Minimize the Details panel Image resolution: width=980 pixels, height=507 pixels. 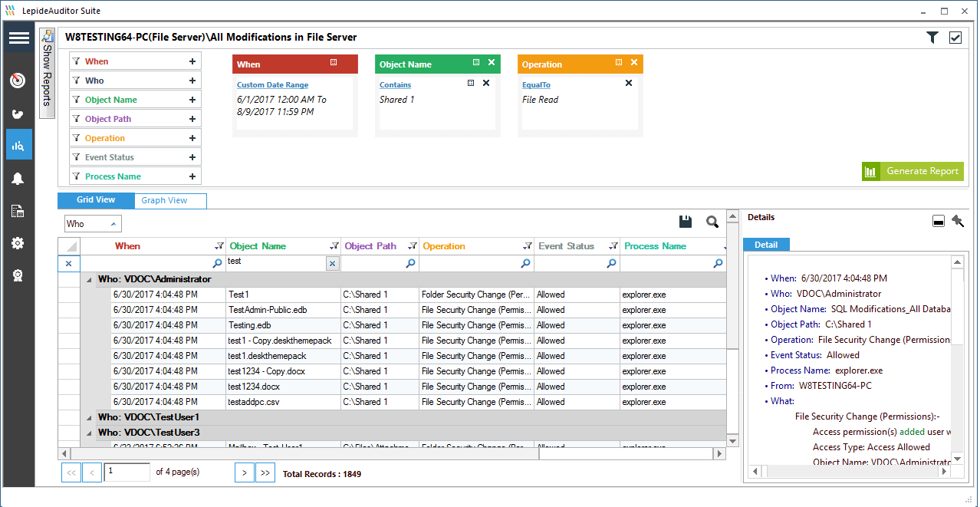[939, 222]
